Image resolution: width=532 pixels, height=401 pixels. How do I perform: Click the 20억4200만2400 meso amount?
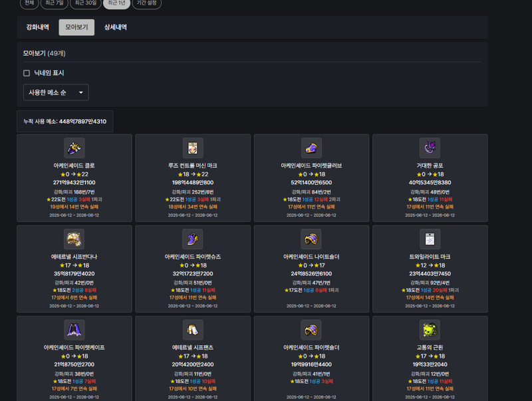(x=193, y=364)
